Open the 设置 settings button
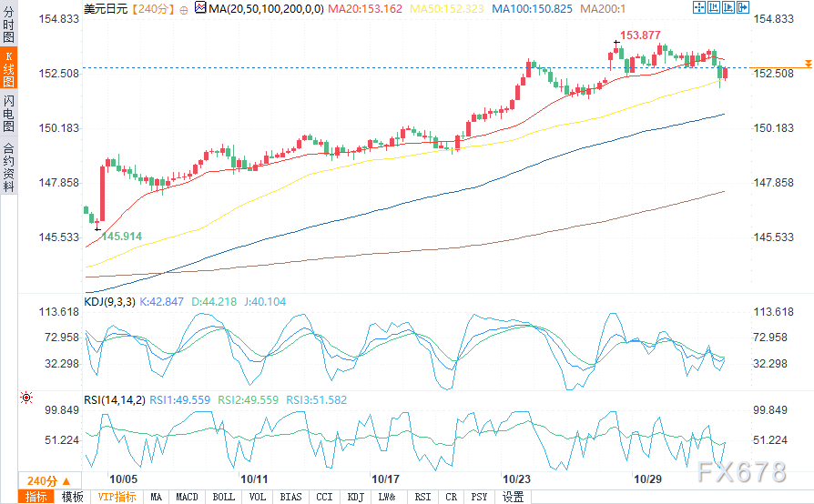This screenshot has width=814, height=504. click(513, 497)
